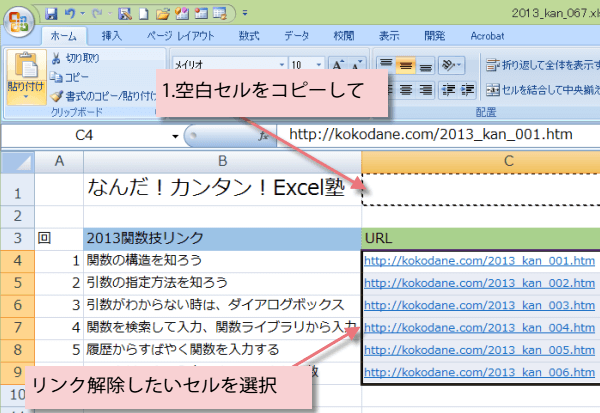Viewport: 600px width, 413px height.
Task: Open a file via the folder icon
Action: [163, 14]
